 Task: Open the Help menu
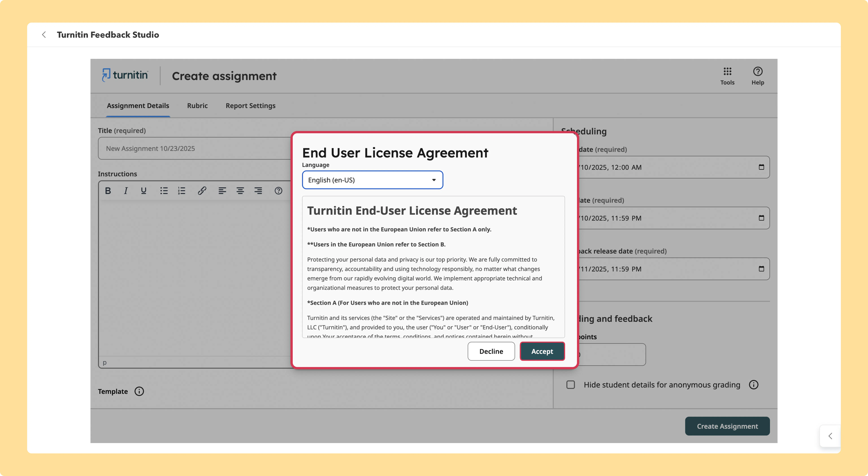tap(758, 76)
